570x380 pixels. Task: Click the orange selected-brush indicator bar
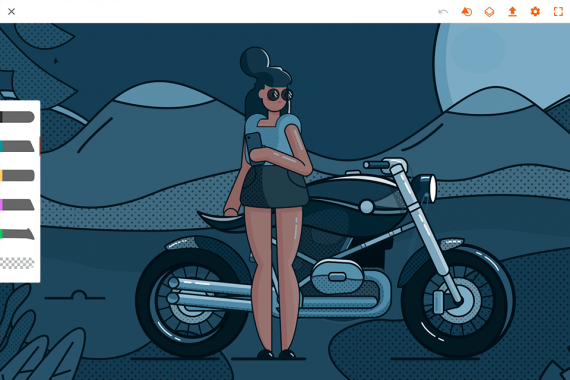point(39,146)
